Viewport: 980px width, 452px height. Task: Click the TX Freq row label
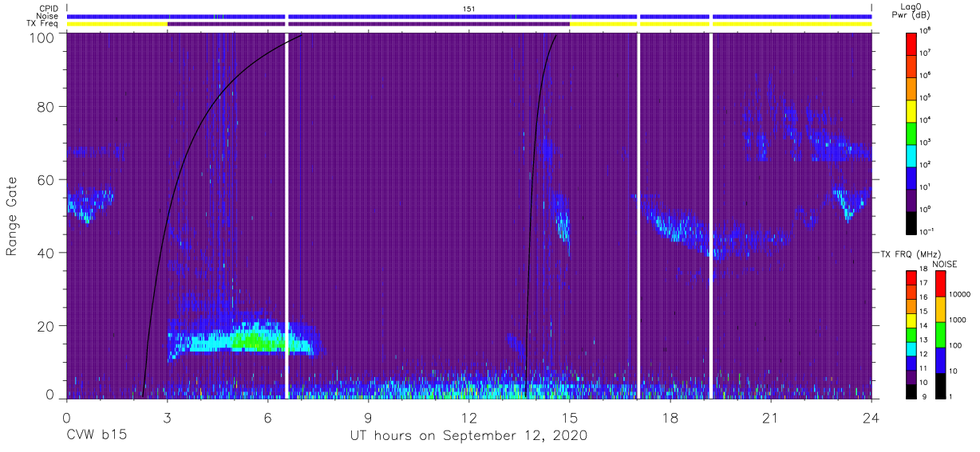point(42,24)
